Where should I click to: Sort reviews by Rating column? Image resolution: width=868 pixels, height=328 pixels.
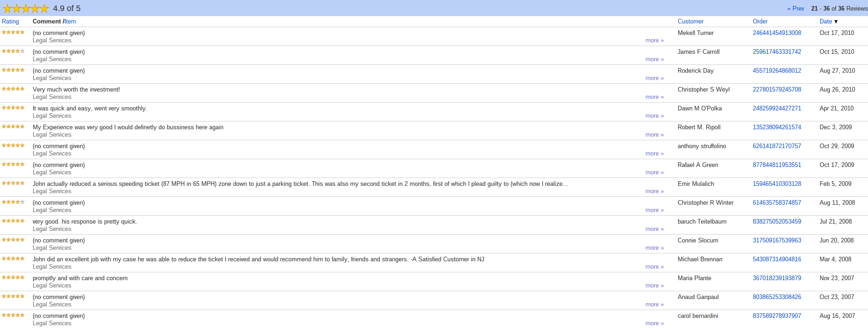[x=11, y=22]
